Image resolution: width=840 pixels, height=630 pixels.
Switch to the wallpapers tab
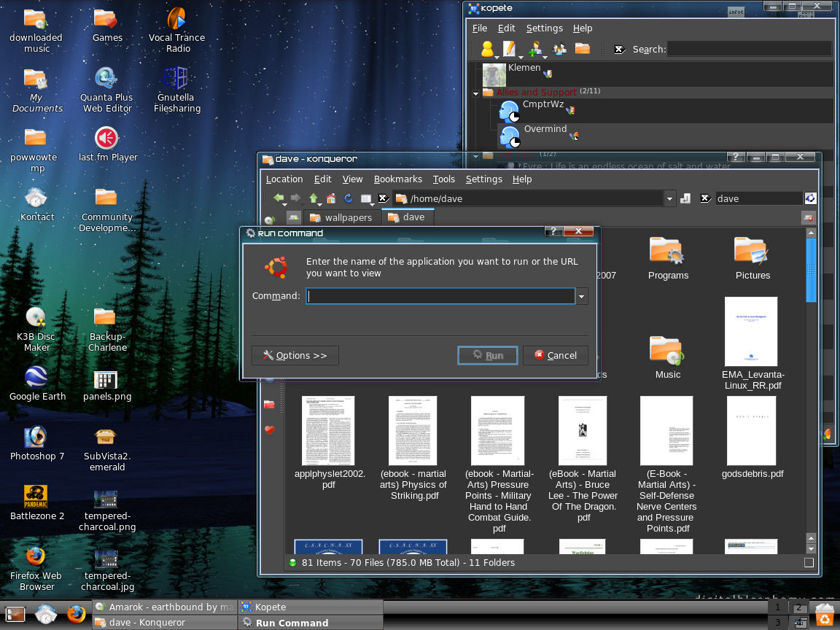click(x=341, y=217)
